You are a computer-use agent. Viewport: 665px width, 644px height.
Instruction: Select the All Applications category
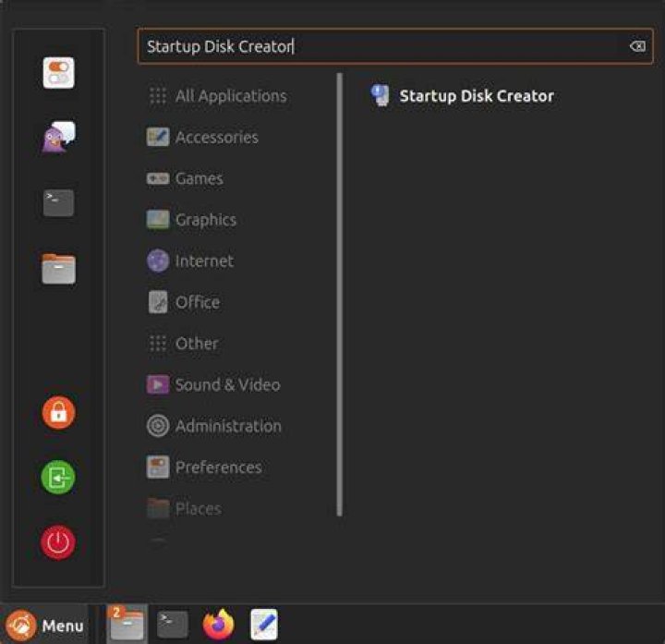pyautogui.click(x=218, y=96)
